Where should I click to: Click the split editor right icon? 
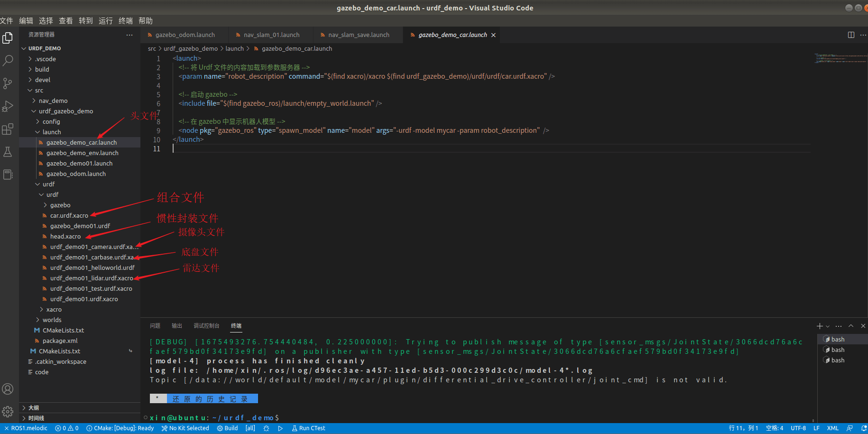pos(851,35)
